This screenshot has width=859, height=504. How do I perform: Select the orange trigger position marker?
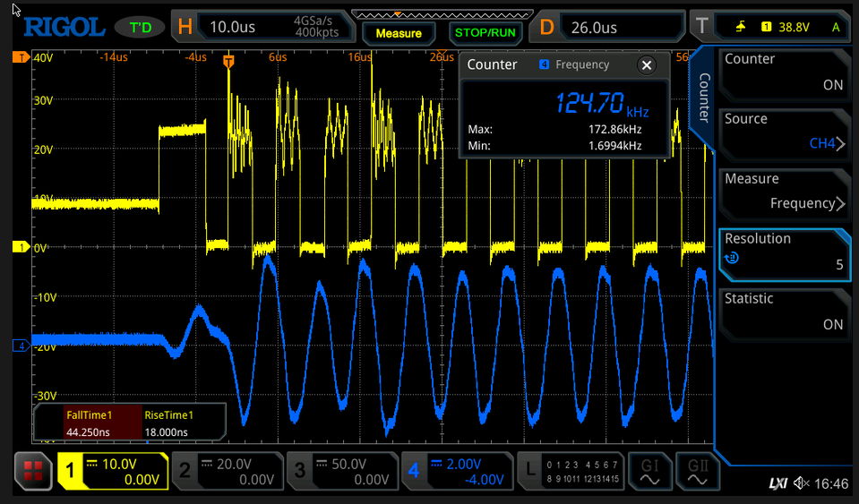point(228,61)
